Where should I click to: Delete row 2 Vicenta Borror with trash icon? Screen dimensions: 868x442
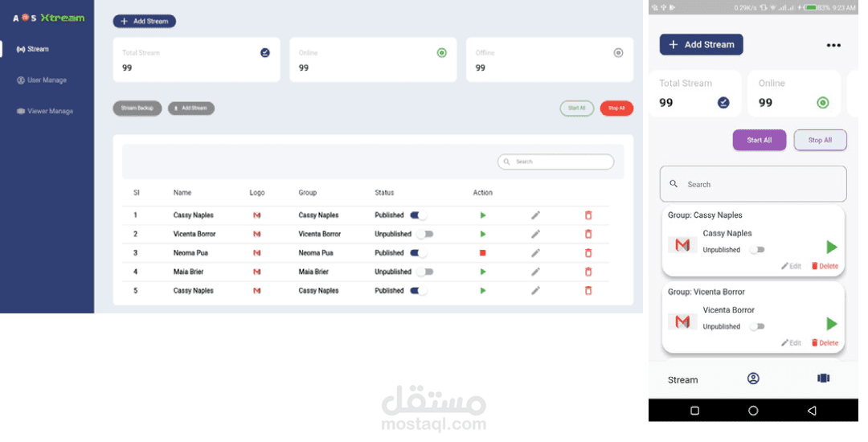pos(588,234)
